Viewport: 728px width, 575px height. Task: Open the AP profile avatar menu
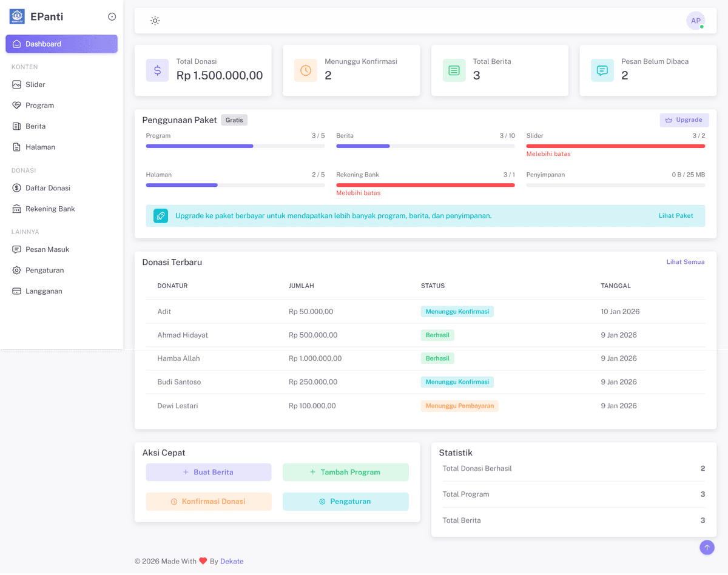pyautogui.click(x=695, y=21)
